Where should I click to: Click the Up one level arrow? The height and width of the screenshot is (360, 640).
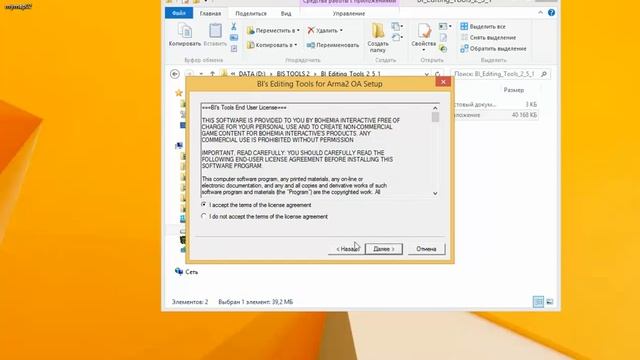pos(212,74)
